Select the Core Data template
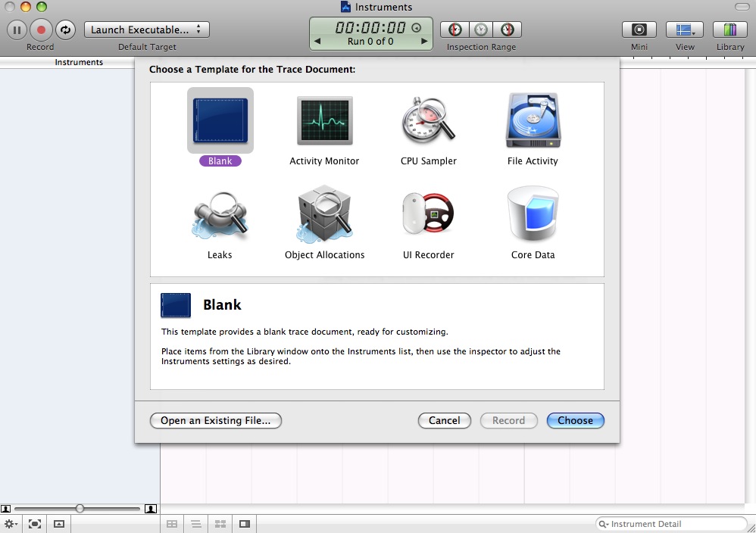The image size is (756, 533). (533, 214)
